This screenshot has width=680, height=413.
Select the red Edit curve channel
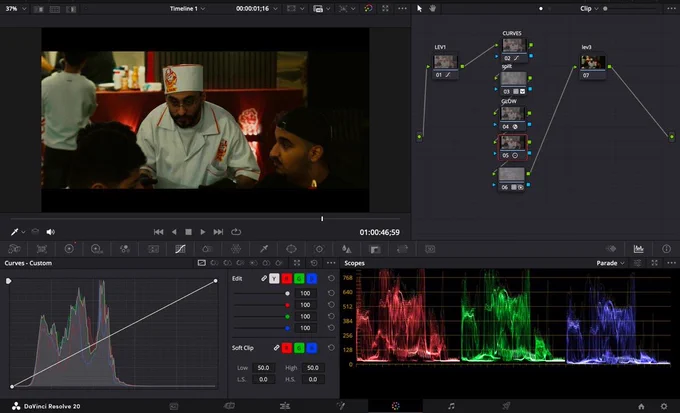coord(287,279)
